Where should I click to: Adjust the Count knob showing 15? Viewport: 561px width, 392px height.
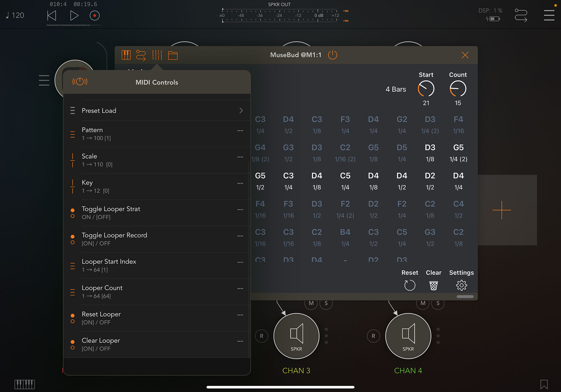pos(458,88)
